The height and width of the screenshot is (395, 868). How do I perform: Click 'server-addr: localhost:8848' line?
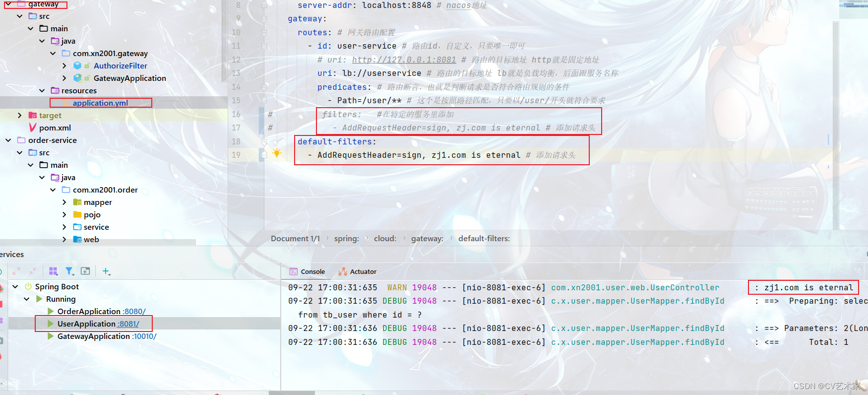365,5
